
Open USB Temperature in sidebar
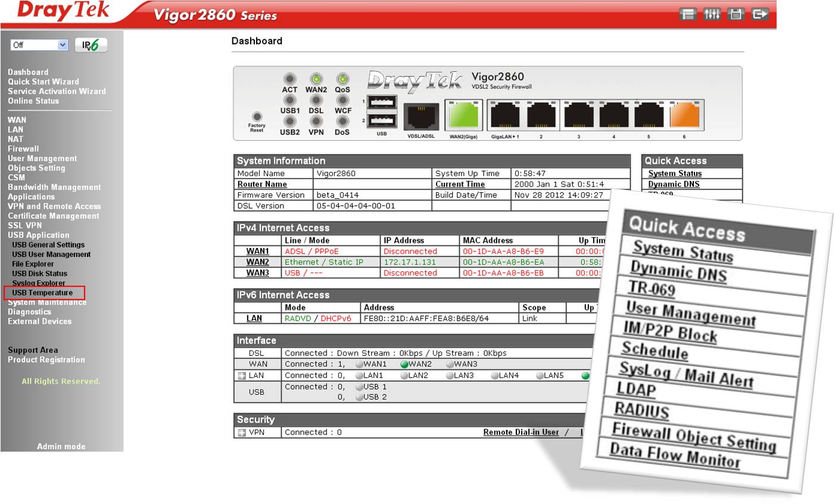tap(42, 293)
